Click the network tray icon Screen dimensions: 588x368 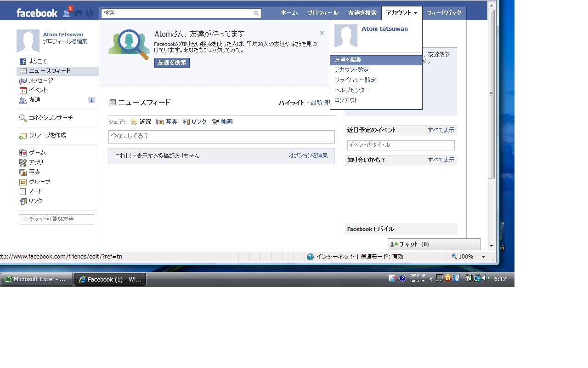pyautogui.click(x=477, y=278)
